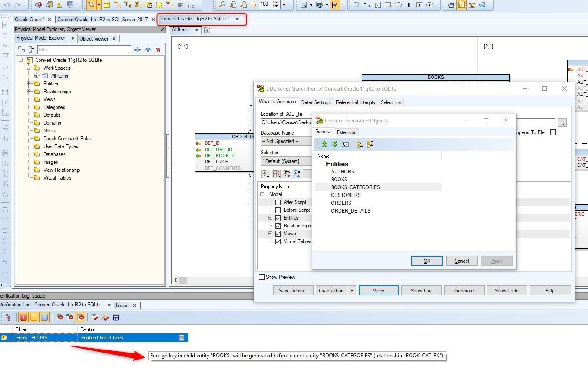Switch to the Object Viewer tab
Screen dimensions: 588x370
click(x=94, y=38)
